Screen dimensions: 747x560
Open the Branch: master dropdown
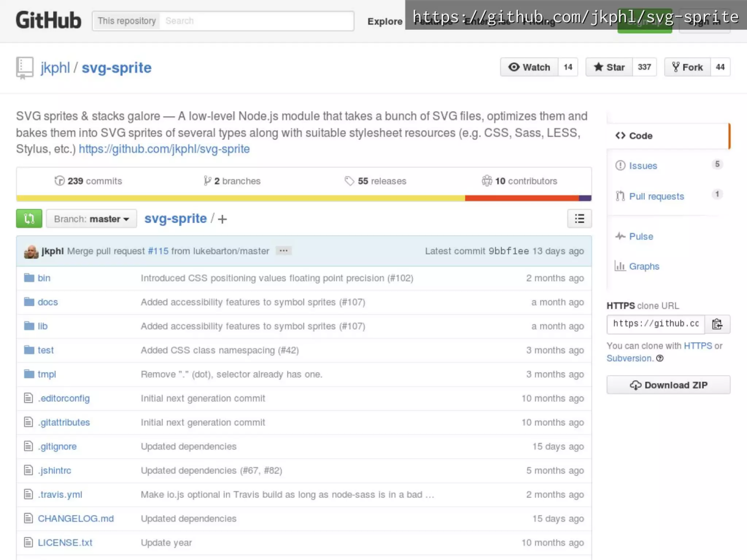point(91,219)
